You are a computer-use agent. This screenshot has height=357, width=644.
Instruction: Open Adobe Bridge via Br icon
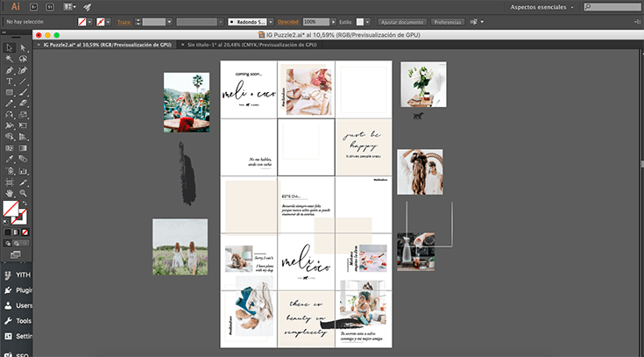tap(34, 7)
